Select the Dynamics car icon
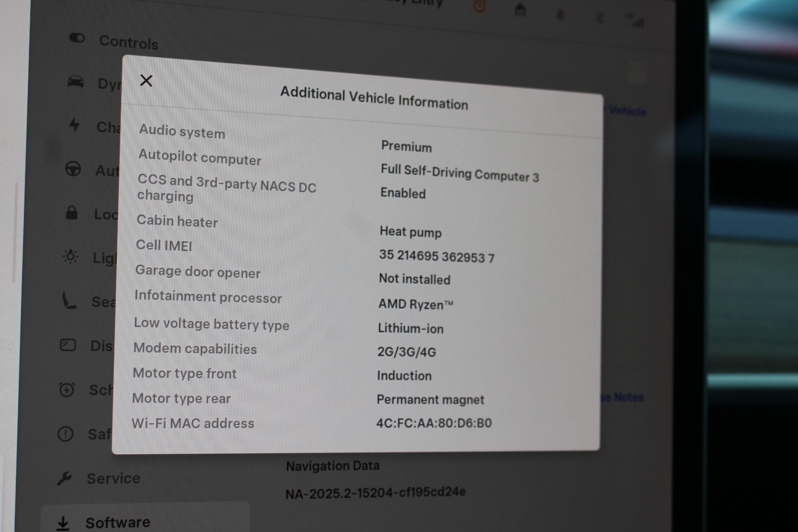The width and height of the screenshot is (798, 532). tap(75, 81)
